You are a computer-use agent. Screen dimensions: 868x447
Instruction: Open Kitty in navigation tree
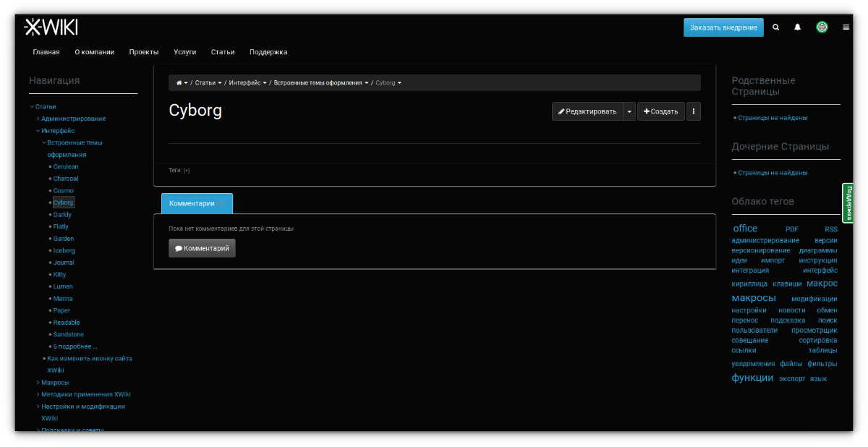60,275
